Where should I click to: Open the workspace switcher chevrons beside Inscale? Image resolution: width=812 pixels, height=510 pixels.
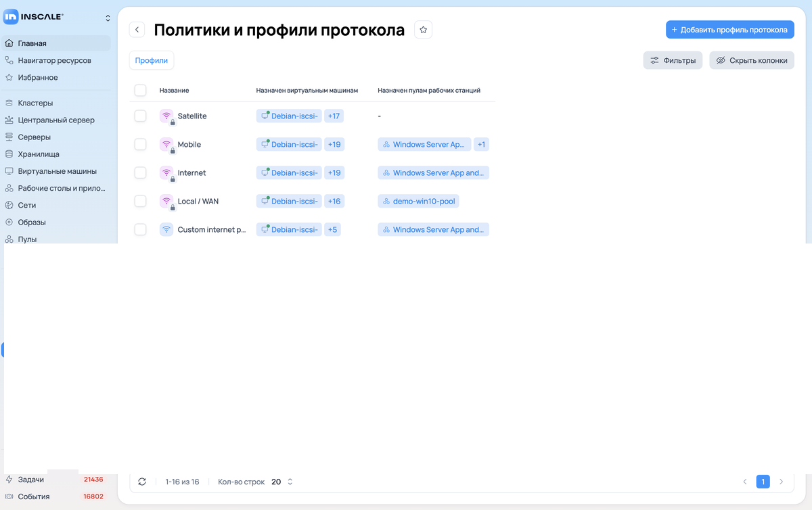[x=108, y=18]
